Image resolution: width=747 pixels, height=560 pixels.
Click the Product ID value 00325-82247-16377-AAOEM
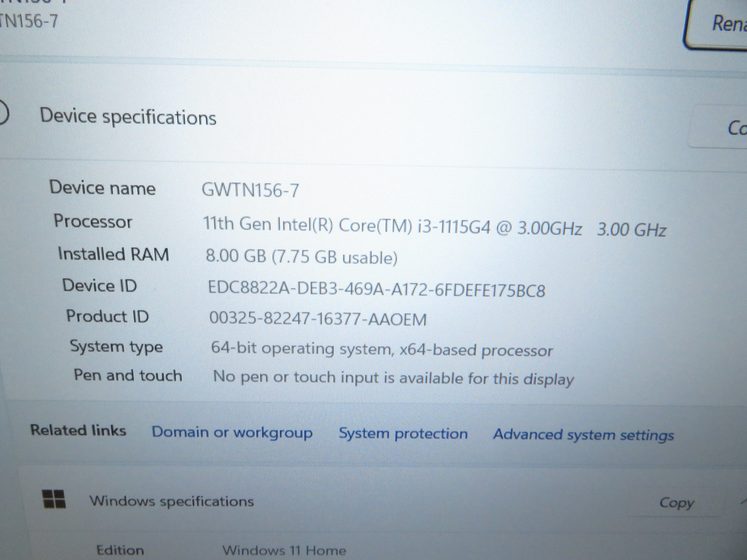point(318,319)
